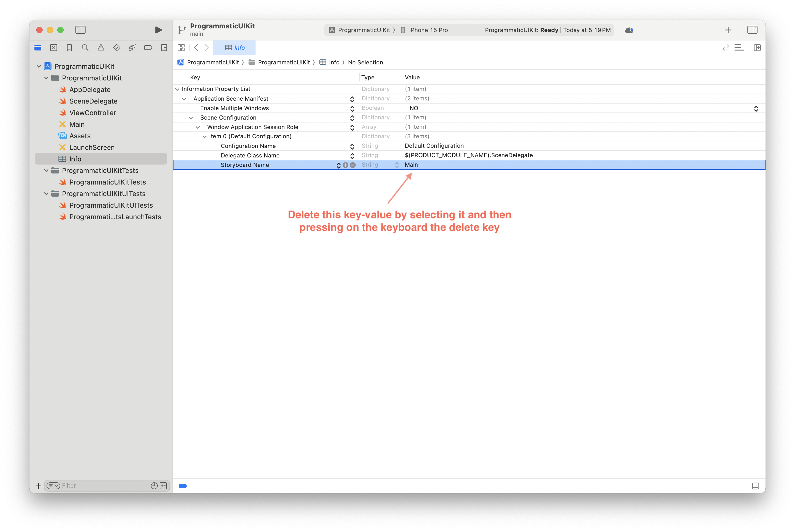The image size is (795, 532).
Task: Toggle the right inspector panel
Action: 752,30
